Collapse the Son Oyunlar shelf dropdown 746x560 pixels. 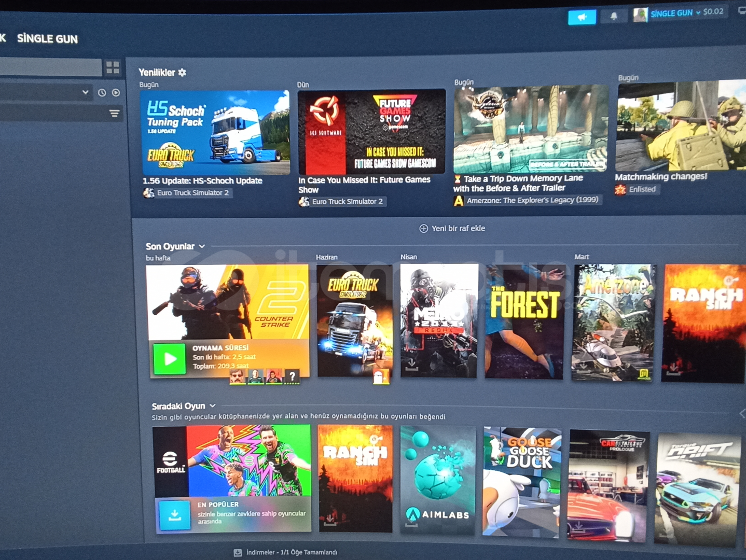(202, 246)
